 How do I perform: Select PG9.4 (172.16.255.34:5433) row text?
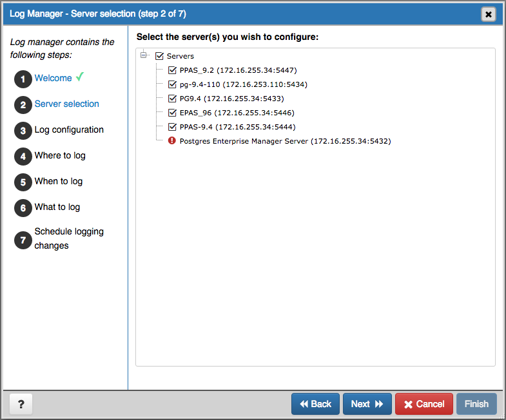231,99
